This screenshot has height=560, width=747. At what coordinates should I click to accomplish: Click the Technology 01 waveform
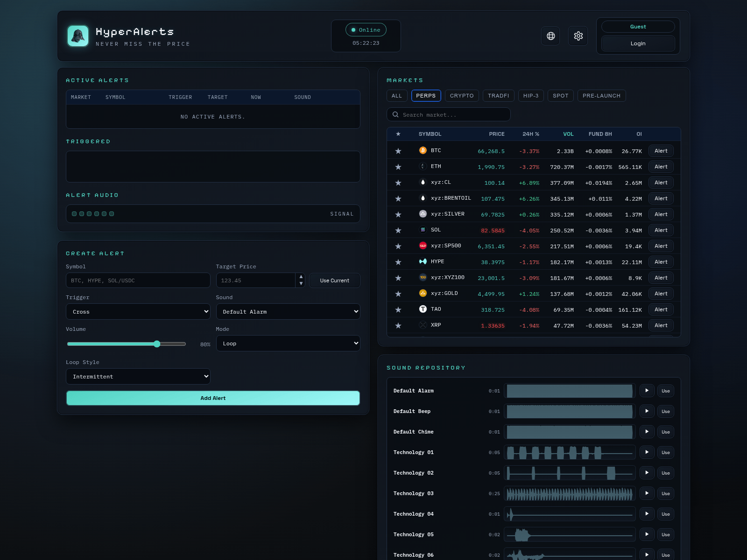[570, 452]
